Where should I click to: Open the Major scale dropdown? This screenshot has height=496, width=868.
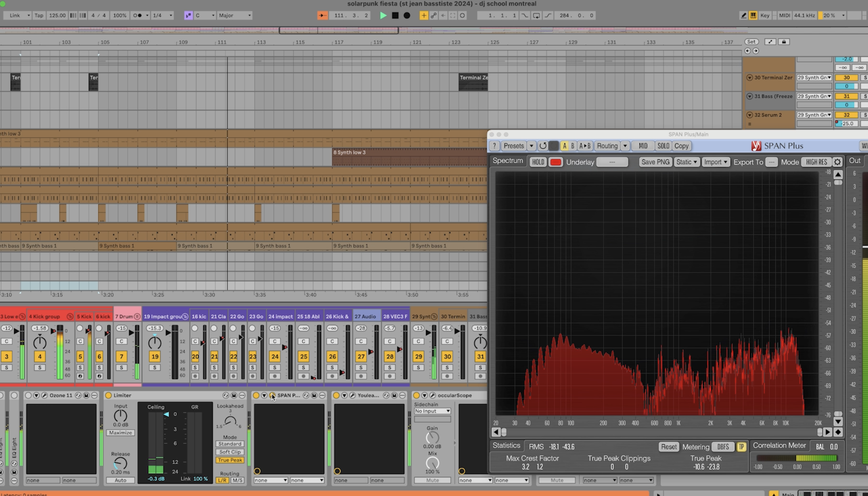point(235,15)
